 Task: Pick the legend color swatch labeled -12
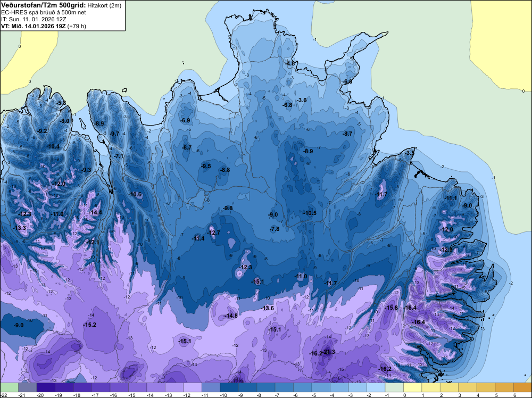click(193, 387)
